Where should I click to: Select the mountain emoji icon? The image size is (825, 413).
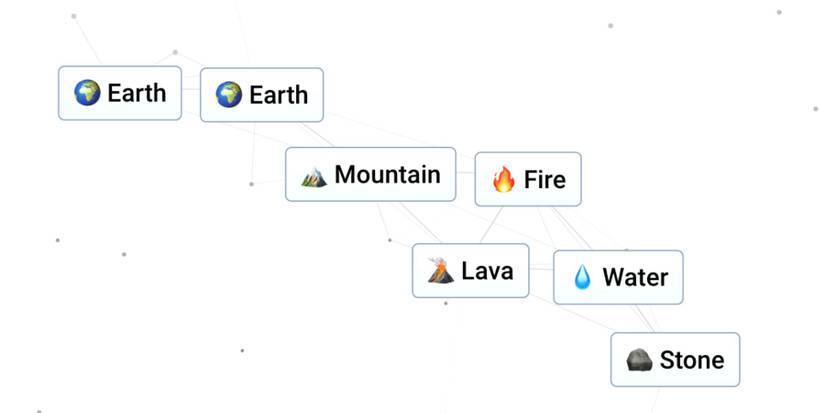pyautogui.click(x=314, y=176)
